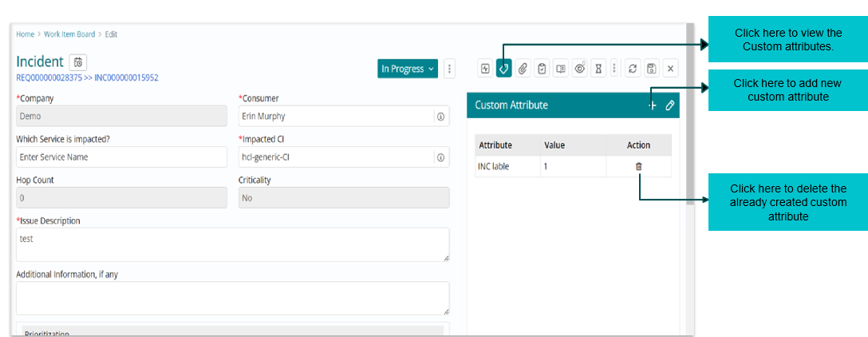Image resolution: width=868 pixels, height=337 pixels.
Task: Open the toolbar overflow three-dot menu
Action: (x=614, y=69)
